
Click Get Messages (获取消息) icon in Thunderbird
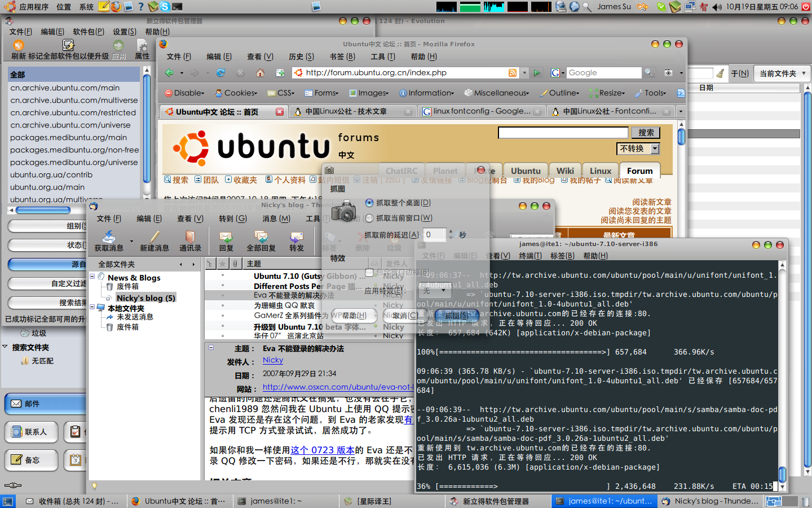109,237
